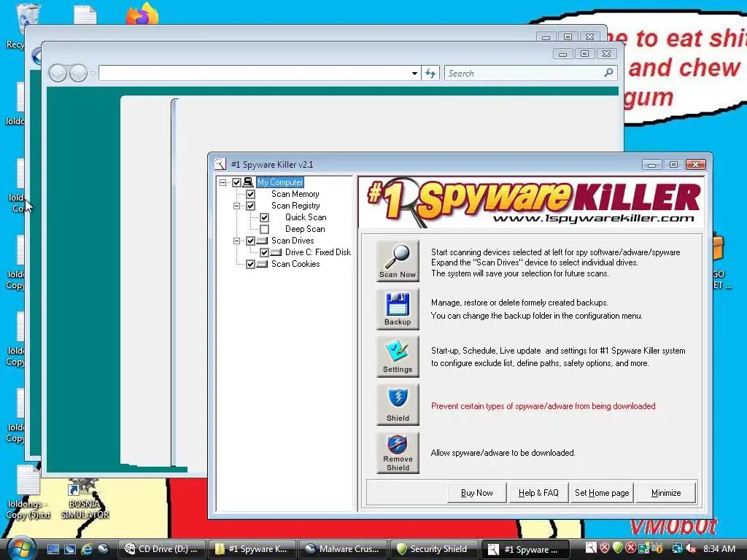Open Help & FAQ
Viewport: 747px width, 560px height.
pyautogui.click(x=538, y=493)
